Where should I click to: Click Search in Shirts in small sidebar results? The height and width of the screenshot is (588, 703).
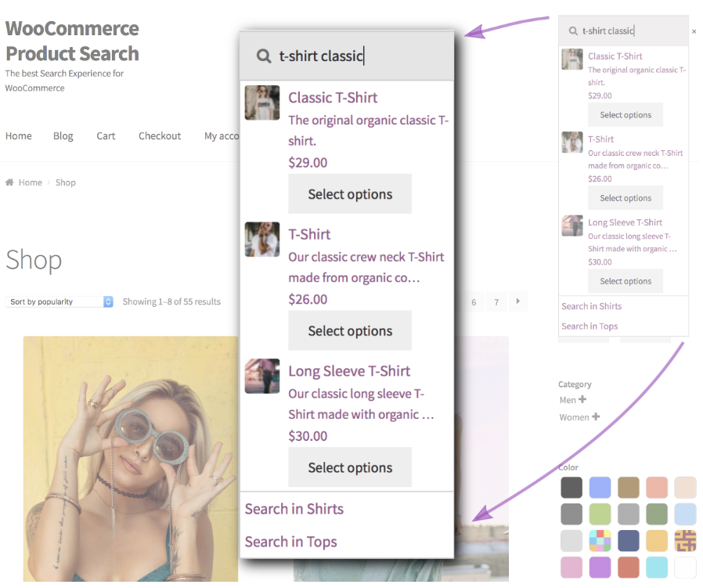pyautogui.click(x=591, y=306)
